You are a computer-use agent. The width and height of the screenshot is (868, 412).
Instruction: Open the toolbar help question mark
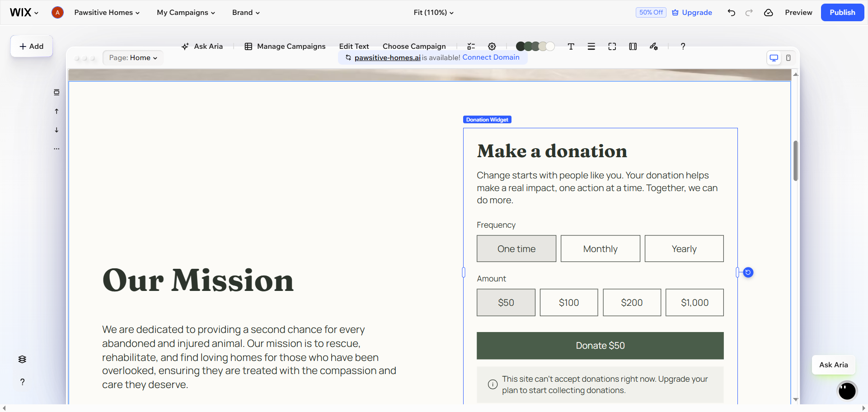[683, 46]
